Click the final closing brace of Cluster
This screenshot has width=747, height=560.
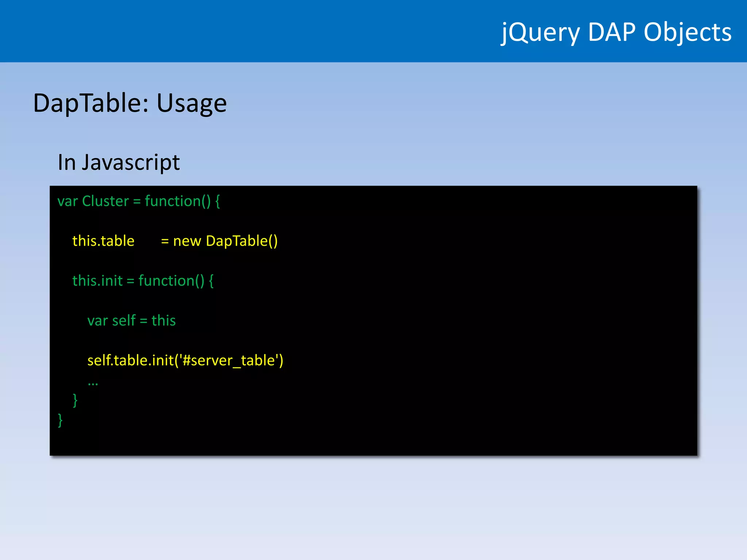point(60,420)
